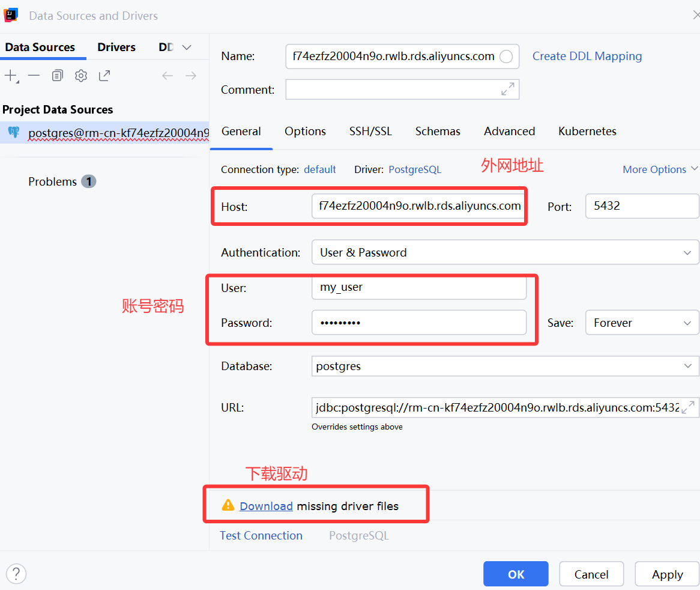Open the Kubernetes tab
Viewport: 700px width, 590px height.
(x=587, y=132)
